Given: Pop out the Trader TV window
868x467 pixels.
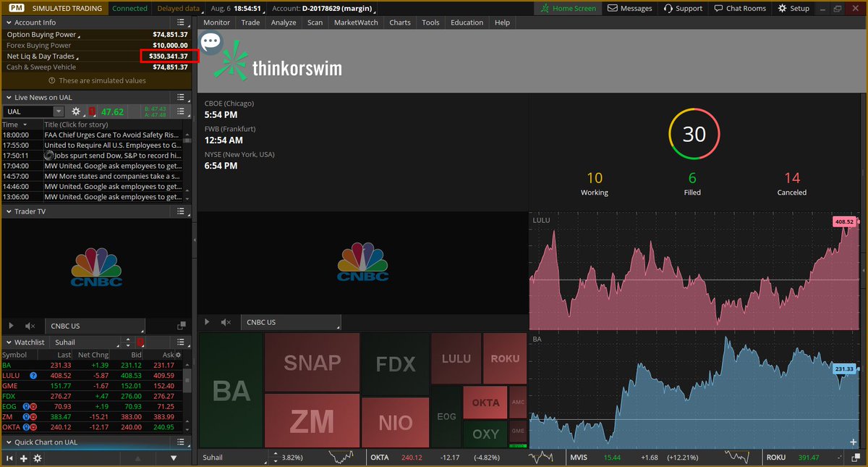Looking at the screenshot, I should coord(181,327).
